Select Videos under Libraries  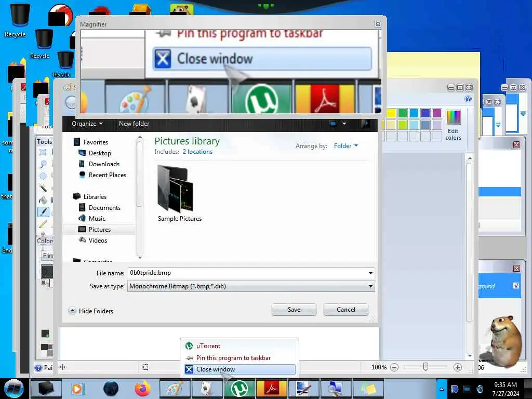click(92, 240)
